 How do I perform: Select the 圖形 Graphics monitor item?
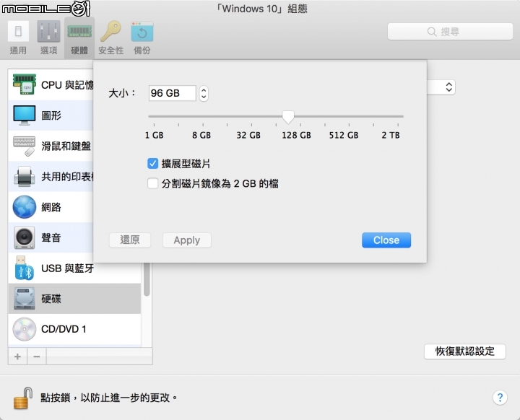tap(51, 115)
